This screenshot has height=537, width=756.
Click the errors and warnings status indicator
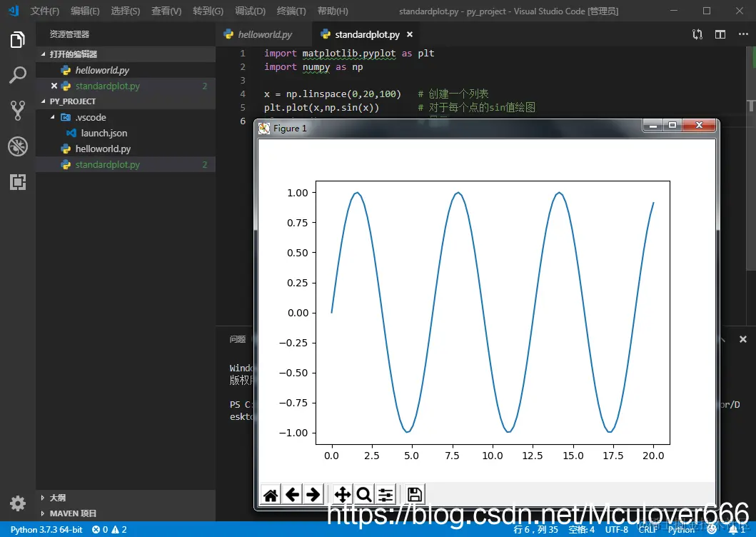tap(109, 529)
